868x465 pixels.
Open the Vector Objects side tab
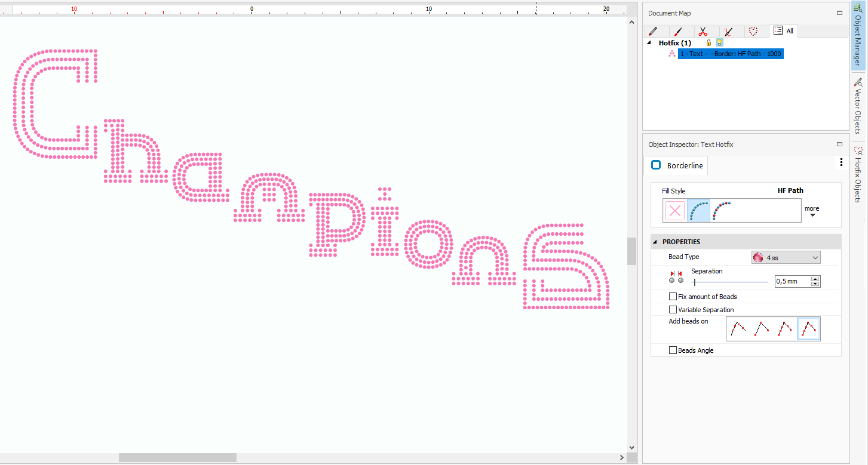click(x=857, y=106)
